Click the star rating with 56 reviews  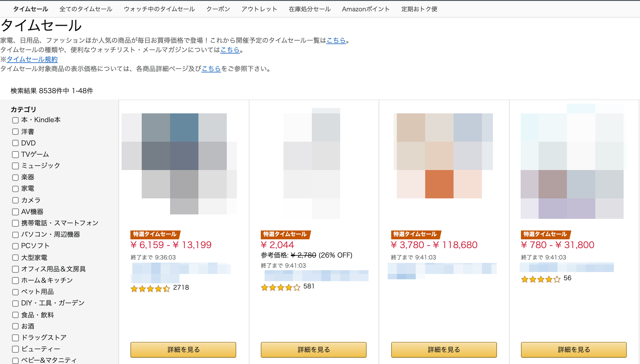(x=541, y=279)
